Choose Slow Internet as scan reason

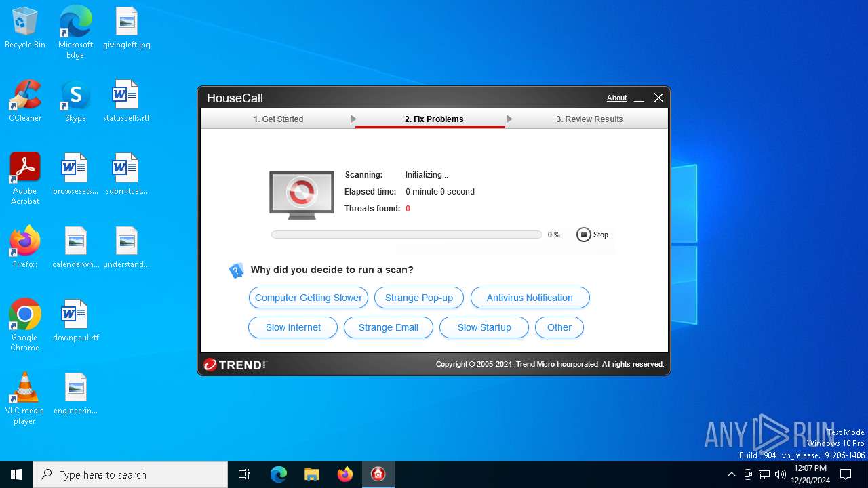coord(293,327)
